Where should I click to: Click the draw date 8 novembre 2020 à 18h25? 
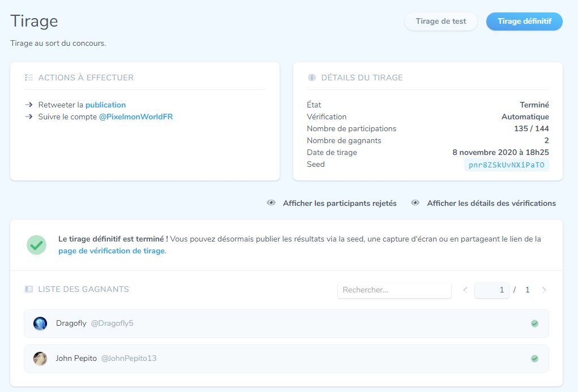click(x=500, y=152)
